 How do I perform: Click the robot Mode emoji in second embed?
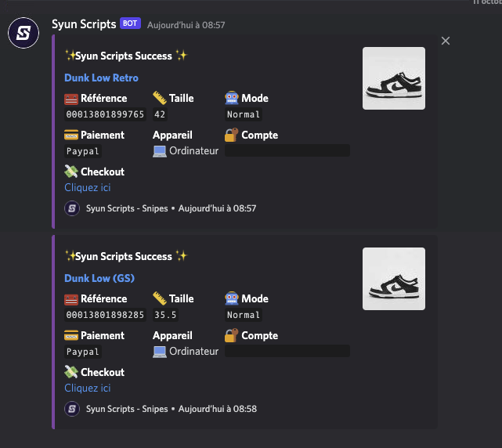tap(232, 298)
